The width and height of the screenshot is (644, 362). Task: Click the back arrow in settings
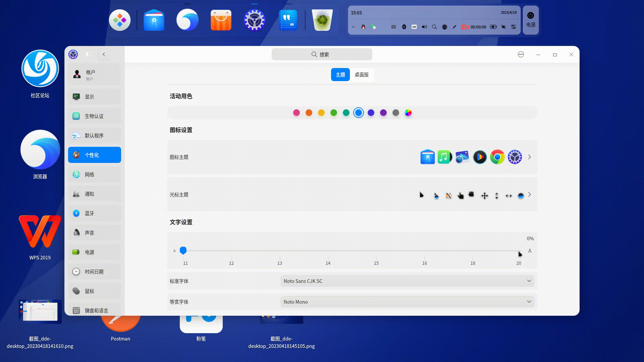[104, 54]
